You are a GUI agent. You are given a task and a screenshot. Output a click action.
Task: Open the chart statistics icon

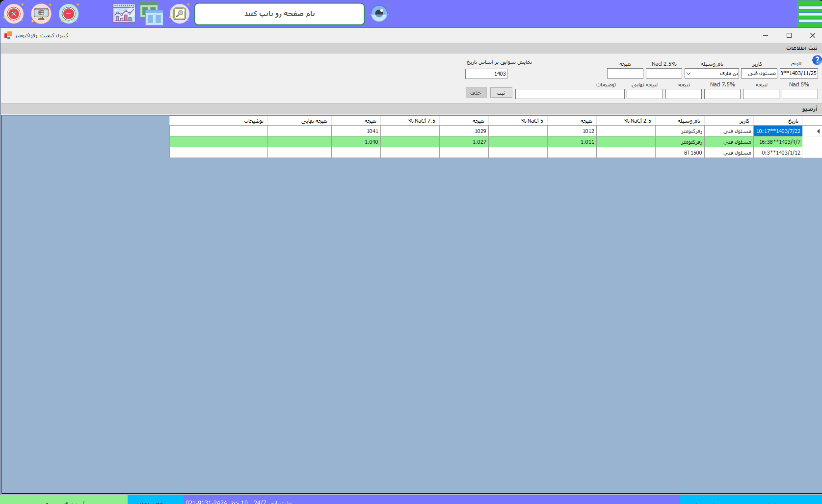click(124, 14)
